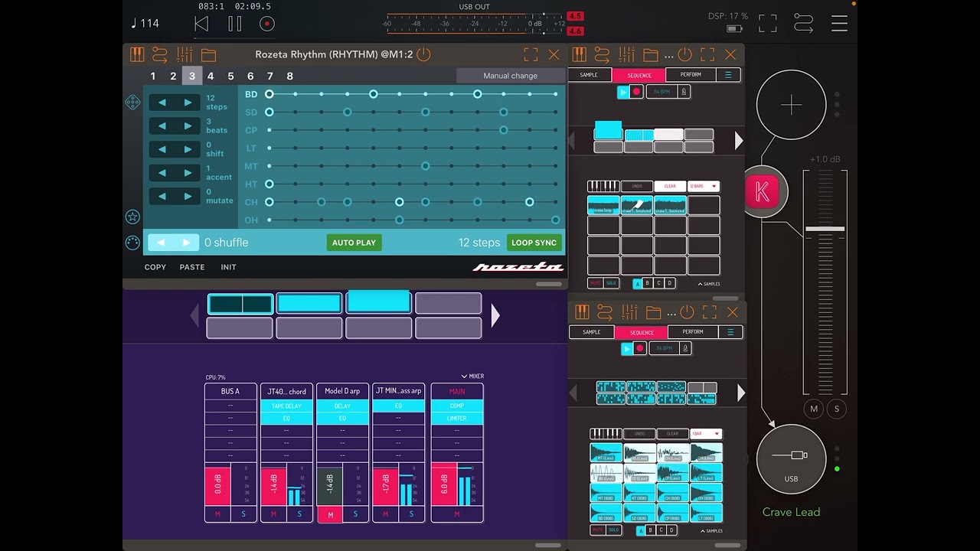
Task: Go to previous pattern page in upper sampler
Action: tap(572, 141)
